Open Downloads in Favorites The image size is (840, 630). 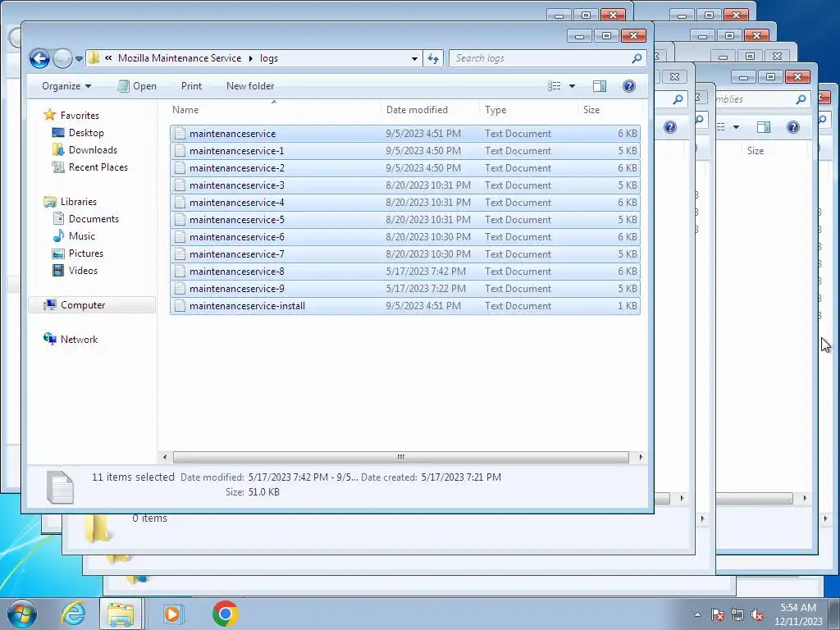pos(93,150)
